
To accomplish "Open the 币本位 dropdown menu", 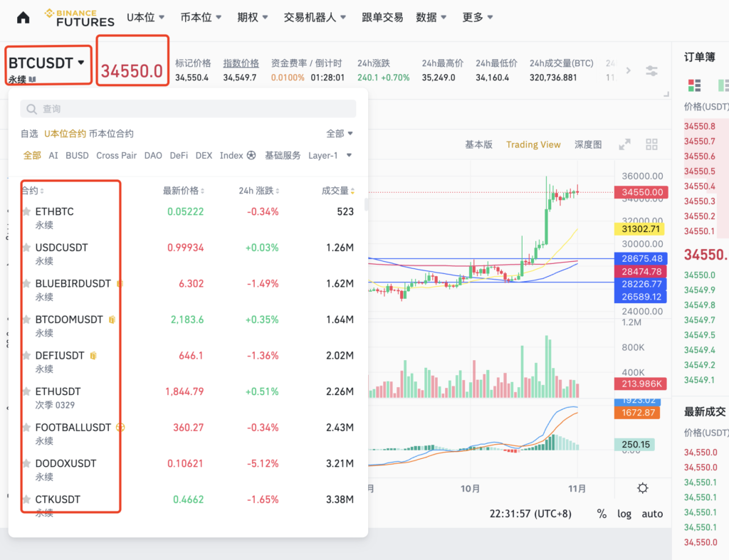I will click(200, 17).
